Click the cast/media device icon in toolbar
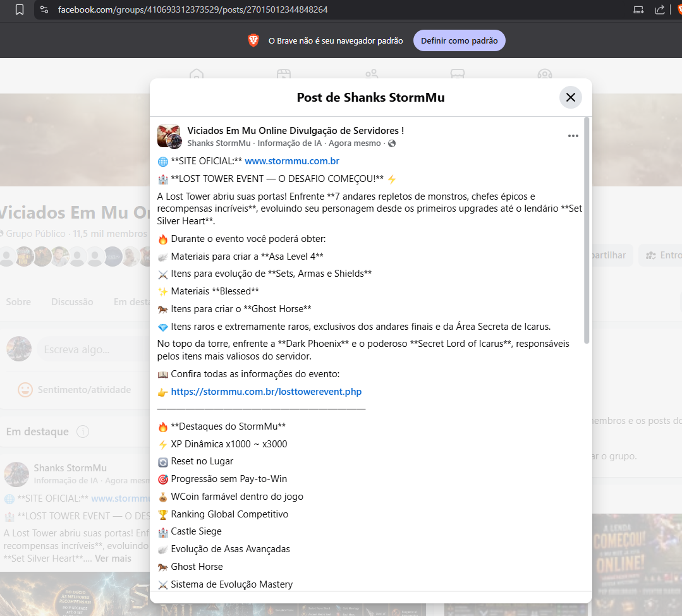 (638, 9)
